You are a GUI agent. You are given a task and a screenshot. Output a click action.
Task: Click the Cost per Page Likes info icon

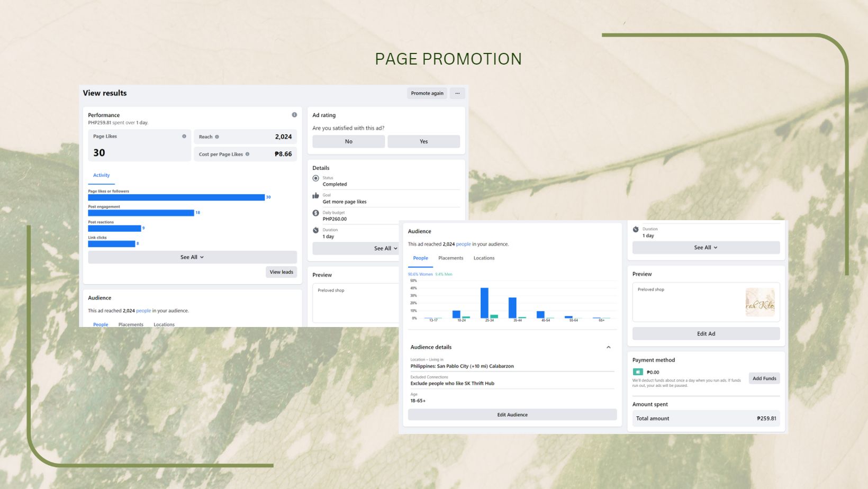tap(247, 154)
